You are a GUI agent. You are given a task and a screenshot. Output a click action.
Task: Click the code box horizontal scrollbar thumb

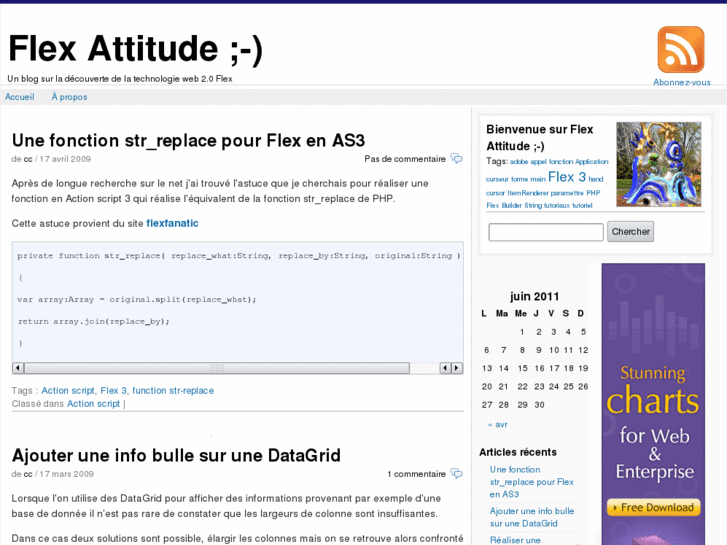point(217,368)
